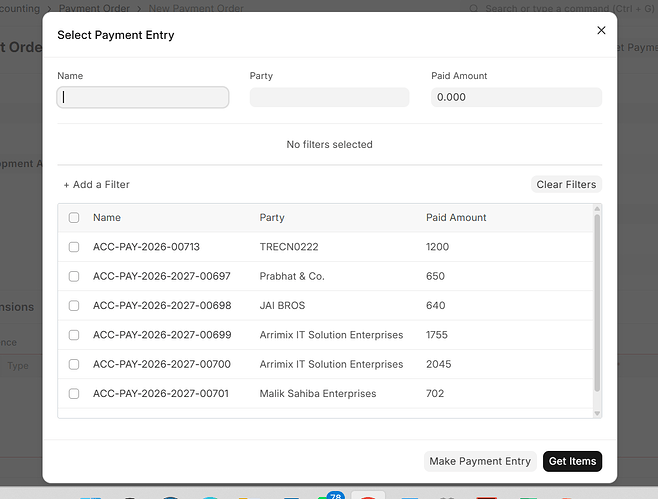Click paid amount 702
Viewport: 658px width, 499px height.
click(435, 394)
